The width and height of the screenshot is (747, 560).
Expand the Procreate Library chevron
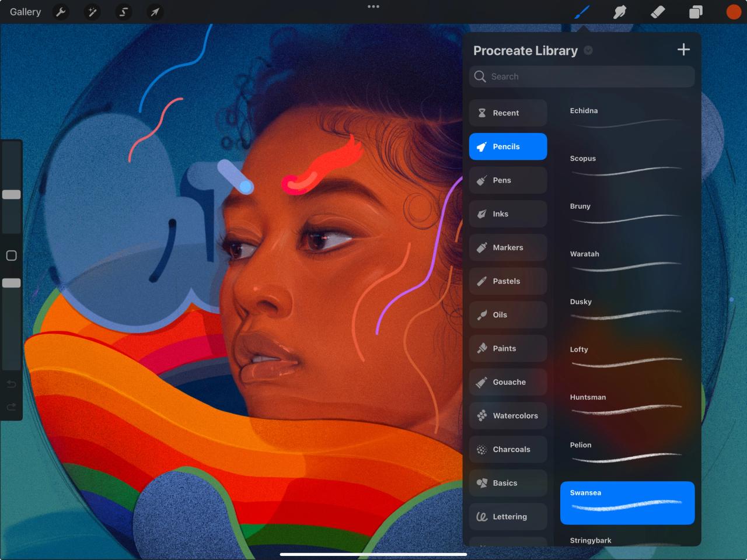(588, 50)
